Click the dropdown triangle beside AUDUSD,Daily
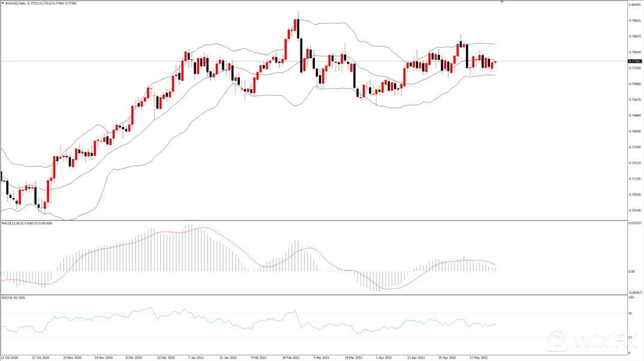This screenshot has height=361, width=644. [x=2, y=3]
